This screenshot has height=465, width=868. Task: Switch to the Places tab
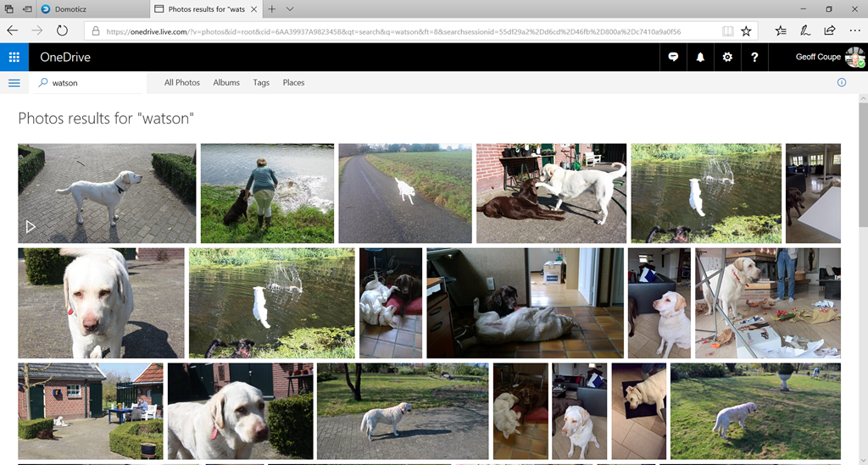293,83
